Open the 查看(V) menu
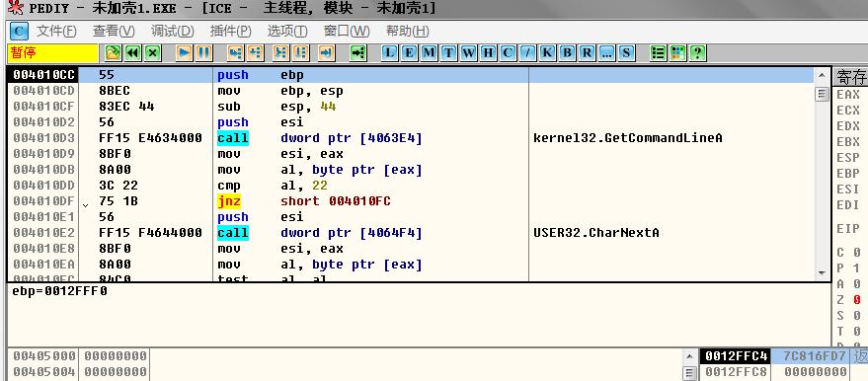 tap(114, 31)
